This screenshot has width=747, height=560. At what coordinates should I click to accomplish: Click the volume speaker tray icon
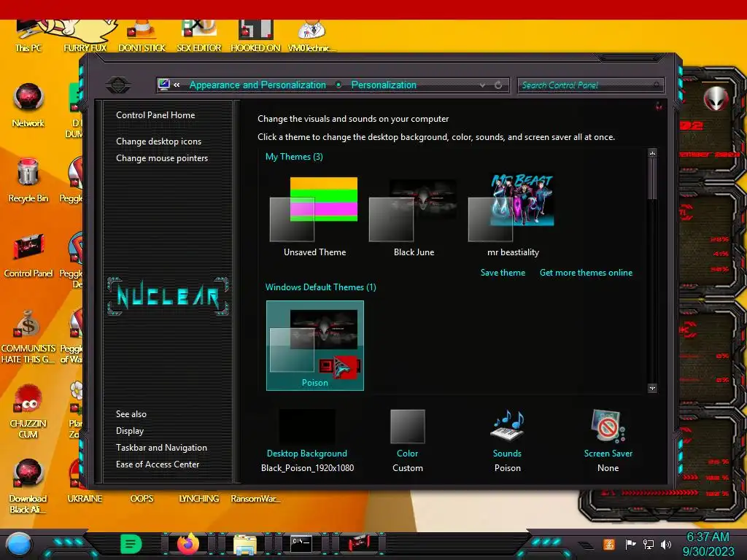[666, 544]
